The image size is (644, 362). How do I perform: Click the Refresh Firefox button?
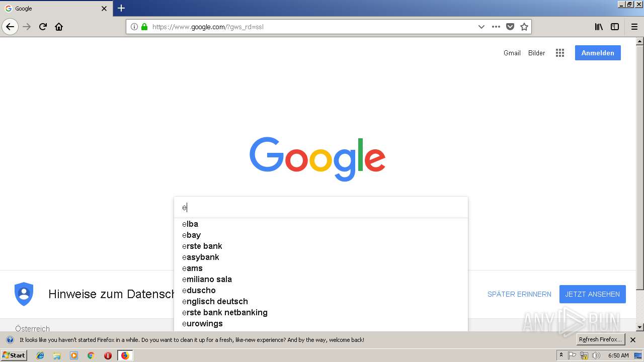pyautogui.click(x=600, y=339)
